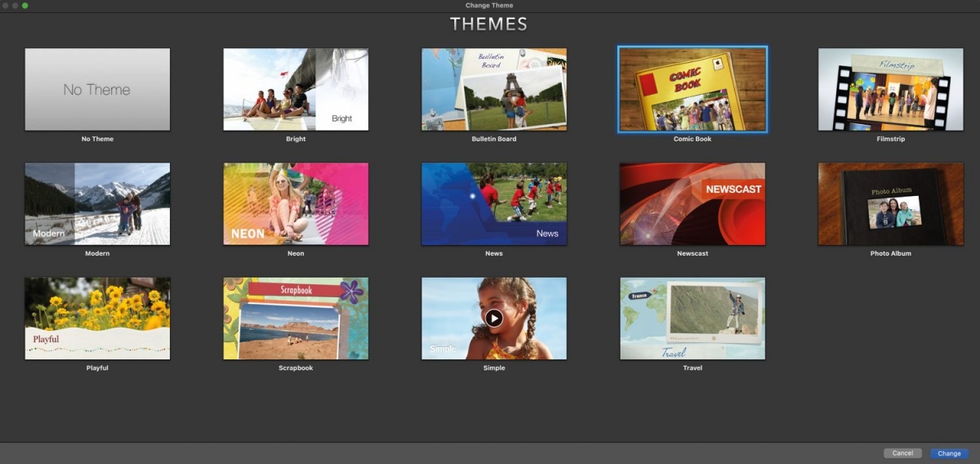Click the Cancel button
980x464 pixels.
pos(902,453)
